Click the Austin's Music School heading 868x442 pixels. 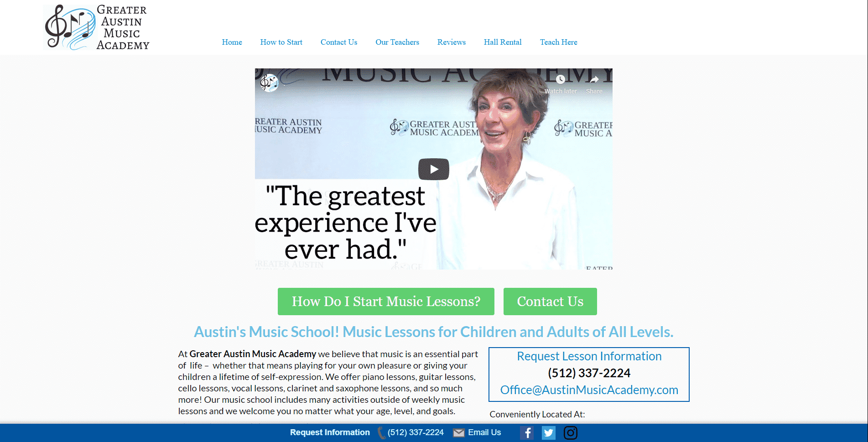tap(433, 332)
